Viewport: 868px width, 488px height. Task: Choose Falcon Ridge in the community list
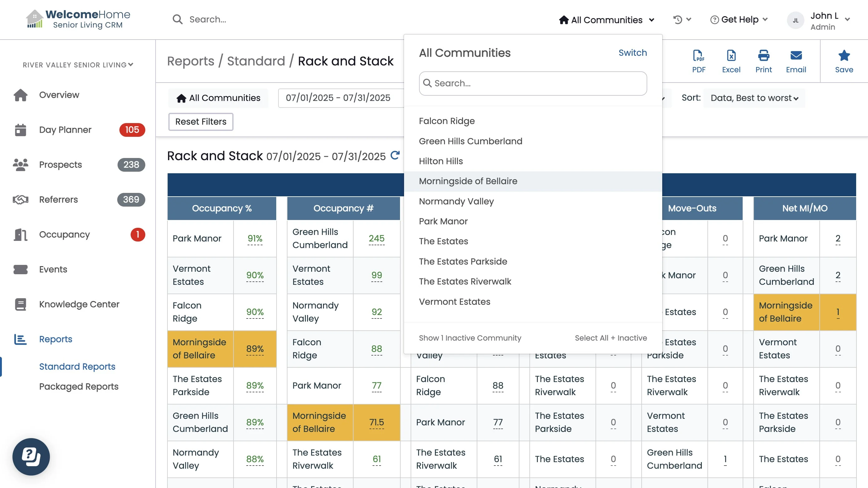coord(446,121)
